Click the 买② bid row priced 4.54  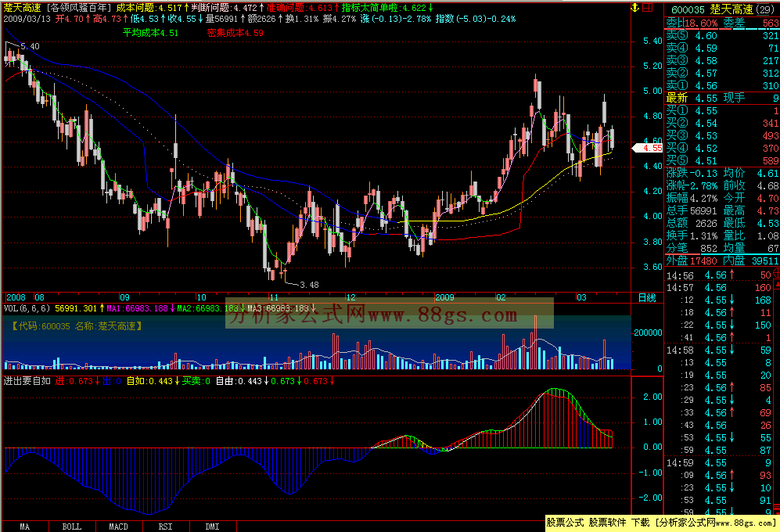click(x=722, y=123)
